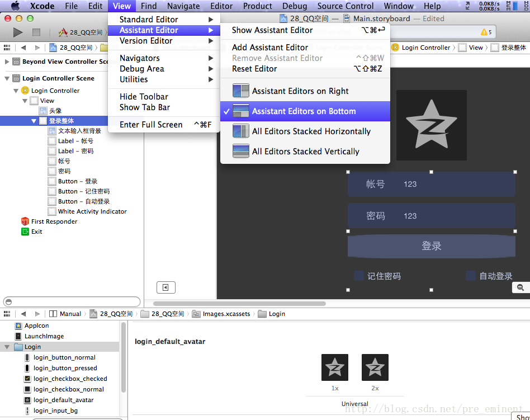Open Utilities submenu
Viewport: 530px width, 420px height.
pos(164,79)
